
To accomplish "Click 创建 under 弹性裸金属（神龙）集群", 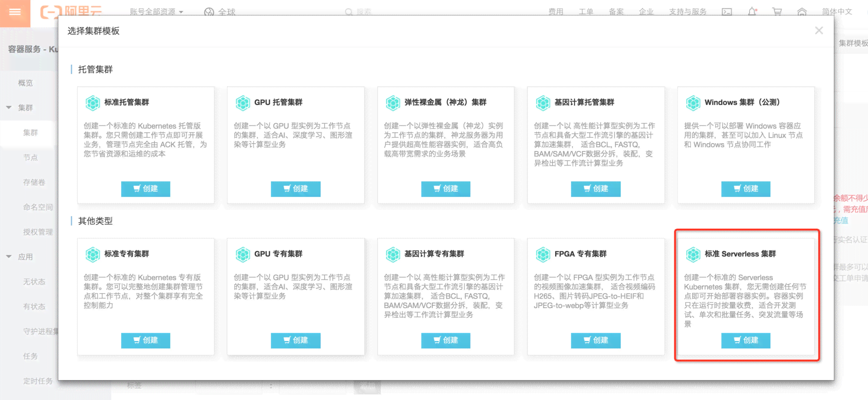I will coord(446,189).
